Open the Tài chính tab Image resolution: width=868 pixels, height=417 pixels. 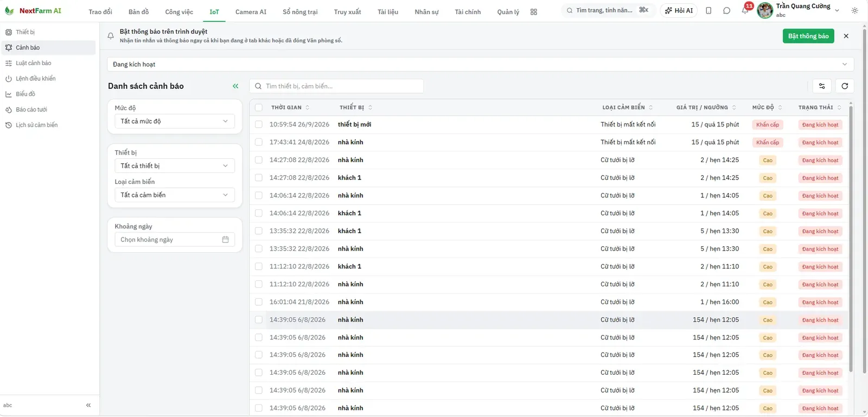click(x=468, y=12)
